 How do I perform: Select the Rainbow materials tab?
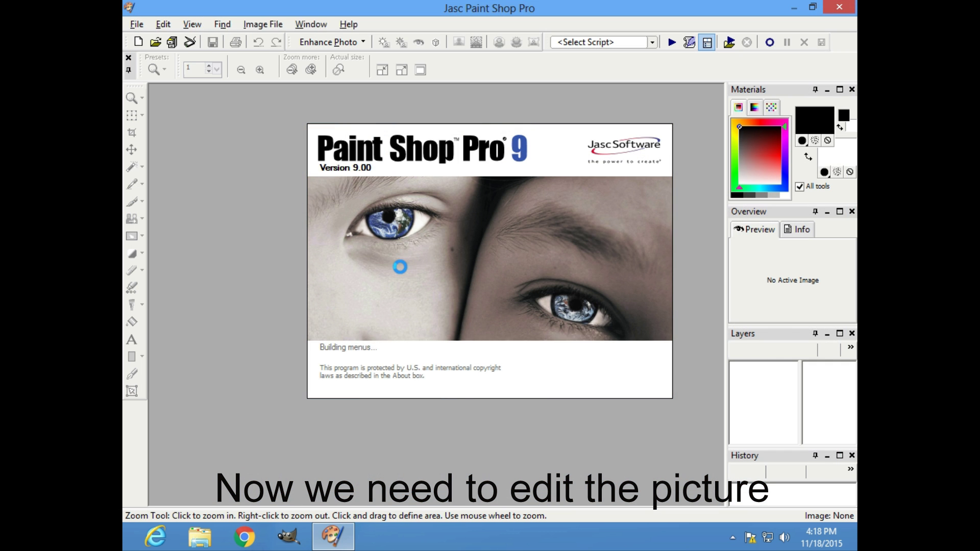754,107
